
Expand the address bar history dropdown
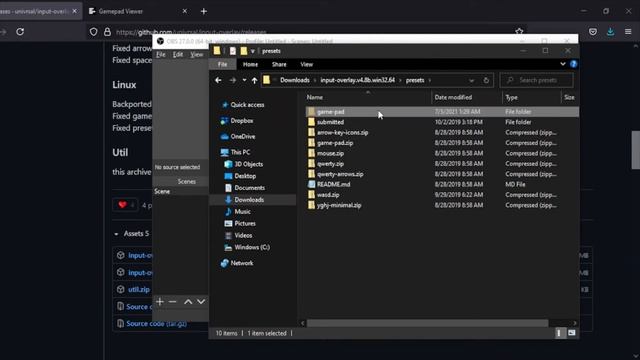tap(471, 80)
